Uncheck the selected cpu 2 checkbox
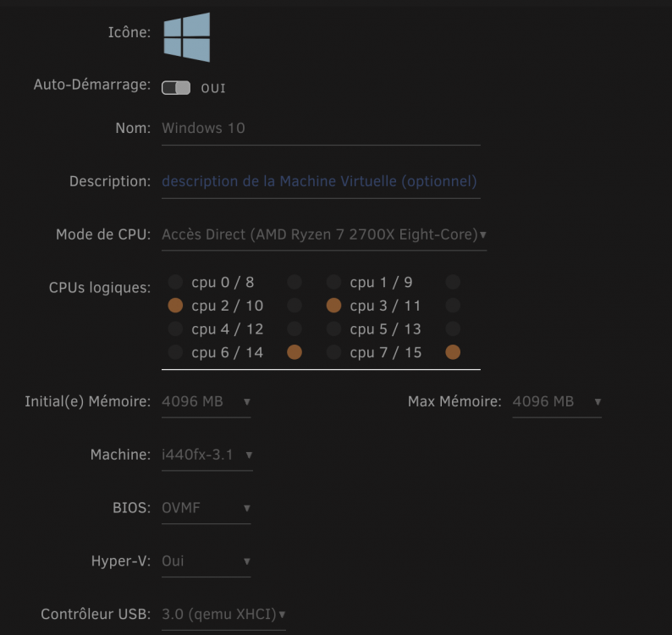The height and width of the screenshot is (635, 672). click(x=175, y=306)
